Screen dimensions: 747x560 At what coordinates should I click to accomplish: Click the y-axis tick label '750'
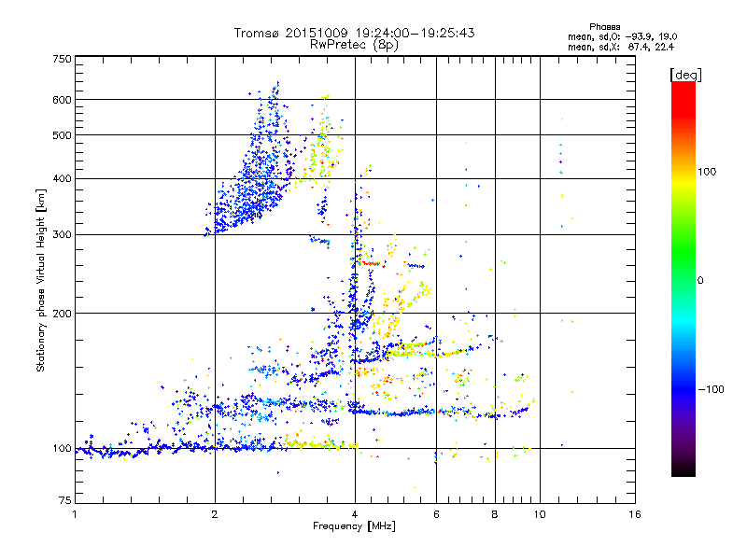[x=62, y=59]
